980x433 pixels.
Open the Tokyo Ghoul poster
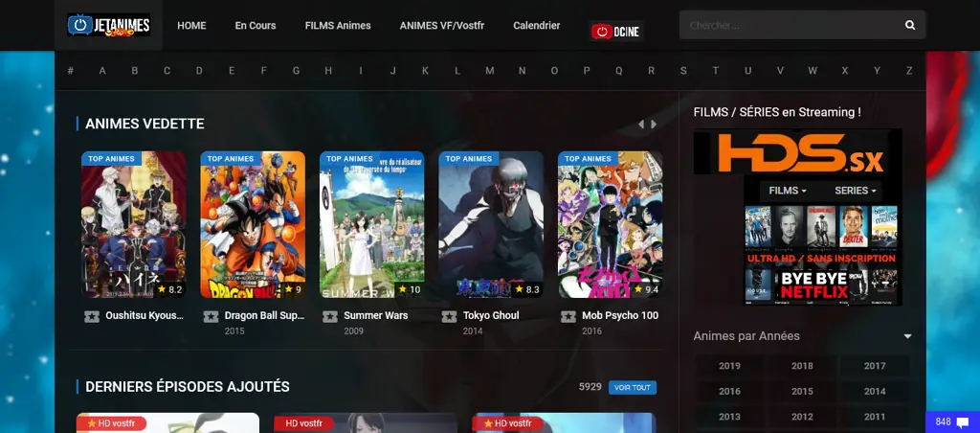coord(491,224)
